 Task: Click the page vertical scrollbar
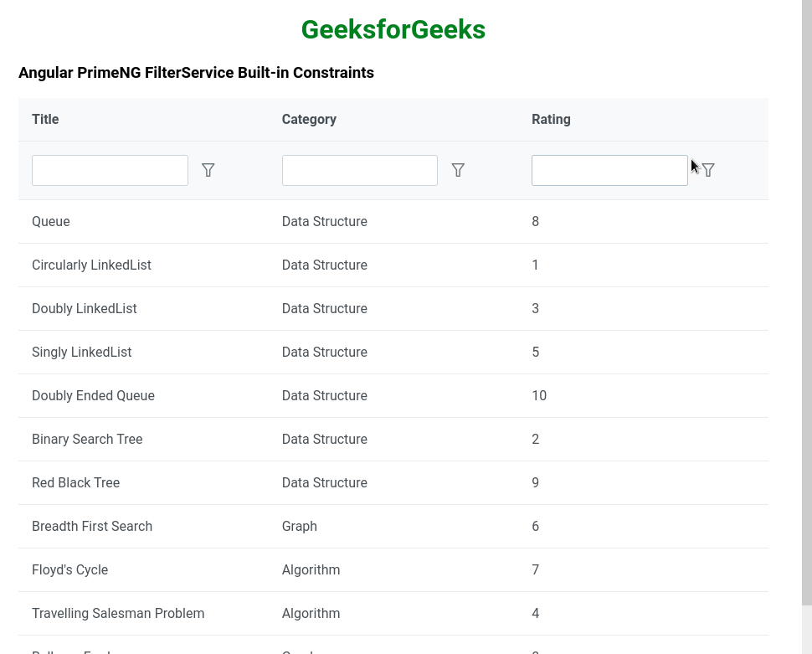click(806, 301)
